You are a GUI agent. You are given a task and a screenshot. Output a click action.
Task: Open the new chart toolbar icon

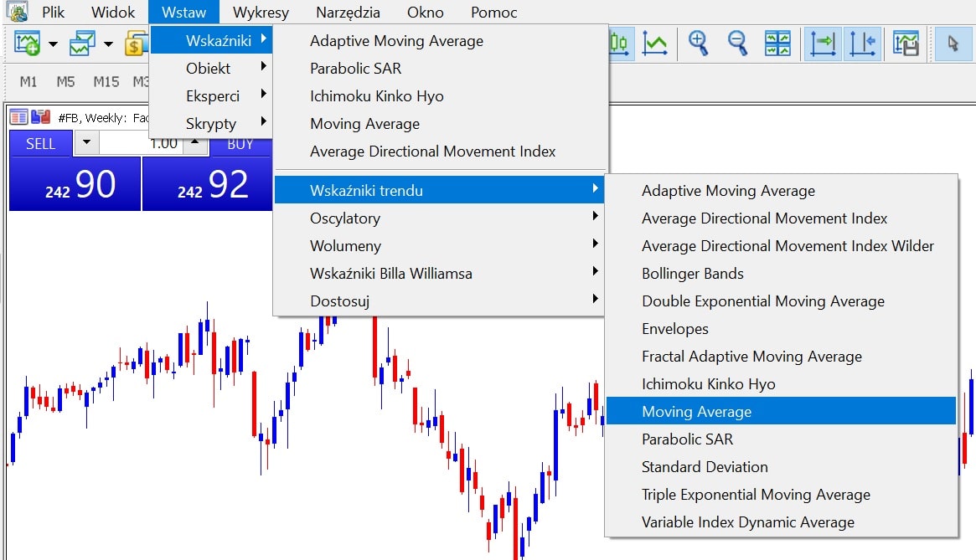pyautogui.click(x=28, y=44)
